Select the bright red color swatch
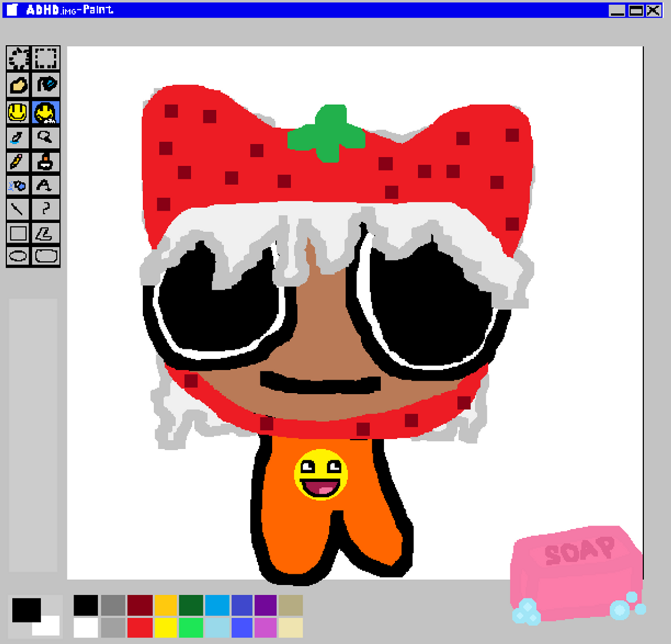Viewport: 671px width, 644px height. (x=140, y=627)
